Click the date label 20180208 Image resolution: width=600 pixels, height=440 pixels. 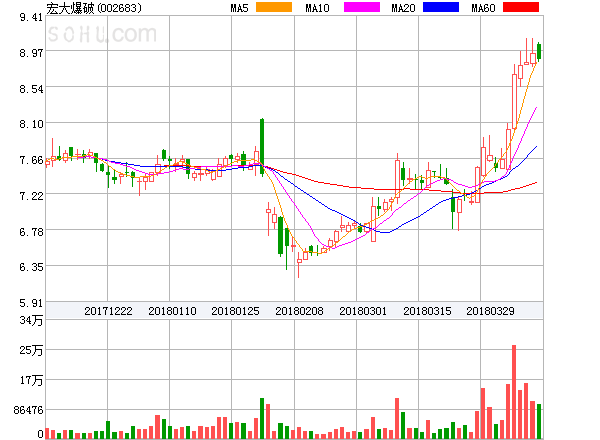pos(299,311)
